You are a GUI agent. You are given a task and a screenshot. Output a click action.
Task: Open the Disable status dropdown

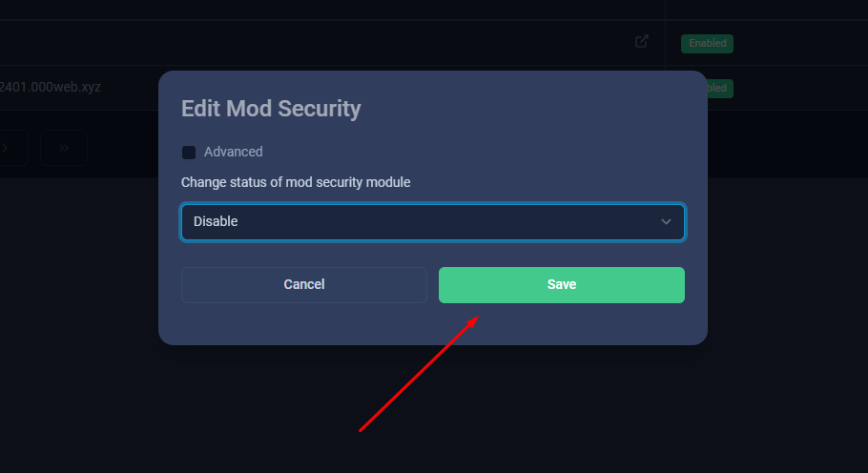(433, 222)
